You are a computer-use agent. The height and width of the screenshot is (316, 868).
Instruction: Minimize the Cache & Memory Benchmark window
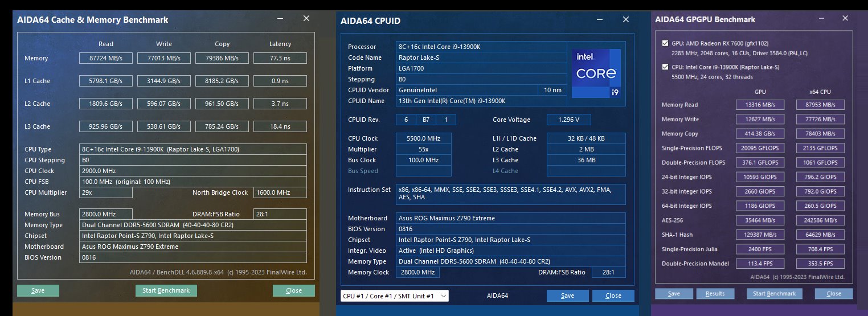pos(281,19)
